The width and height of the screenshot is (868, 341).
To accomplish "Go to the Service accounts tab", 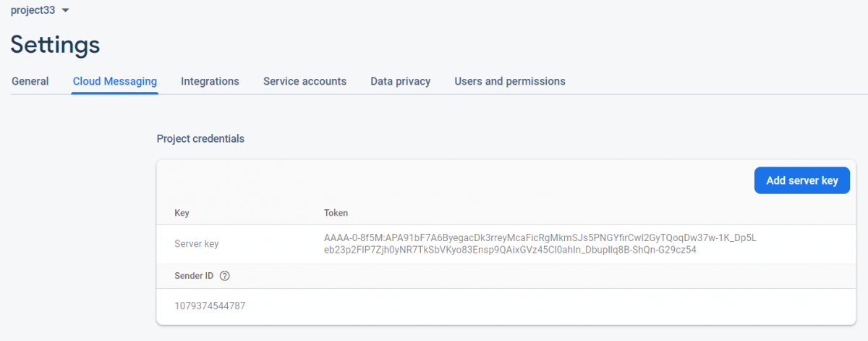I will click(x=305, y=81).
